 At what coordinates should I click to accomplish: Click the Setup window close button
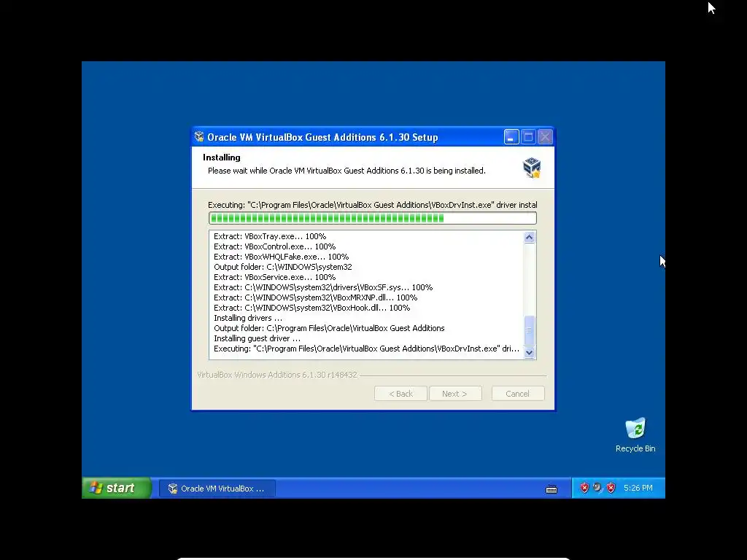pyautogui.click(x=545, y=137)
